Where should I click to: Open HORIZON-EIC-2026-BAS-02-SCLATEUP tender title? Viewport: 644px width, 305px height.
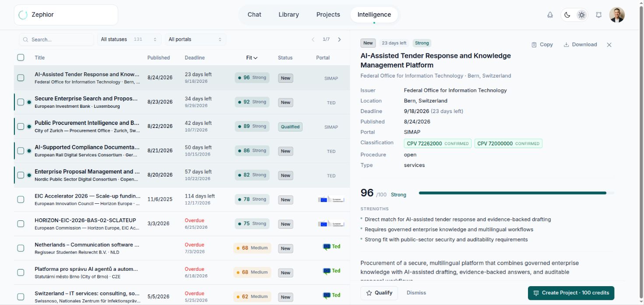point(85,220)
